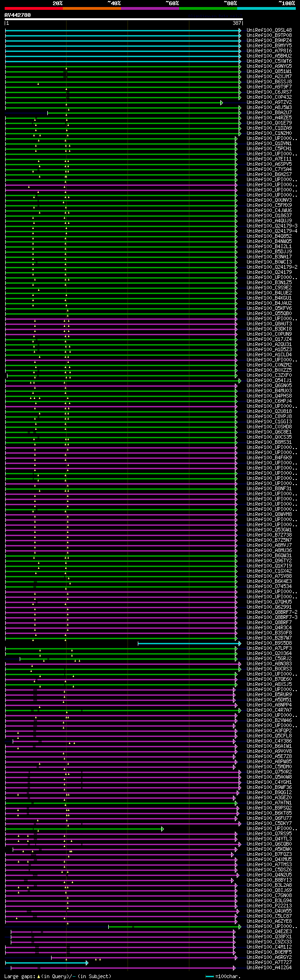Select label UniRef100_Q1DVN1
The height and width of the screenshot is (980, 300).
click(269, 144)
